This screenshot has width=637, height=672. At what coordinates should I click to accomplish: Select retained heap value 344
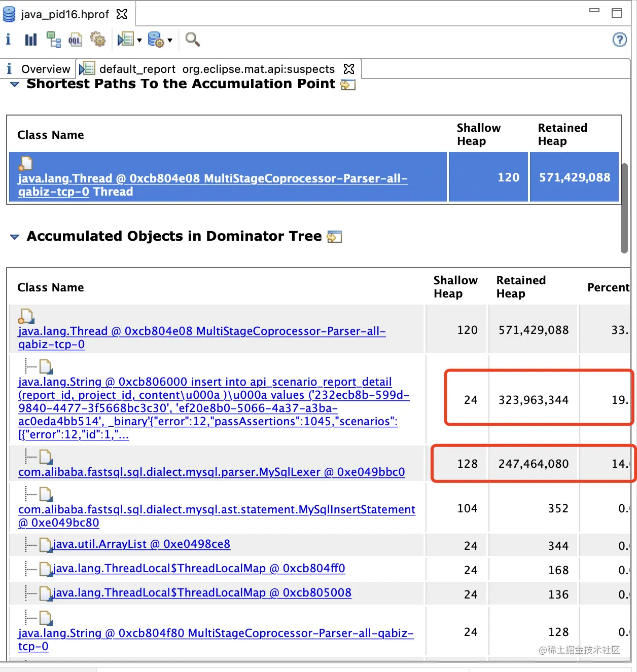[x=558, y=546]
